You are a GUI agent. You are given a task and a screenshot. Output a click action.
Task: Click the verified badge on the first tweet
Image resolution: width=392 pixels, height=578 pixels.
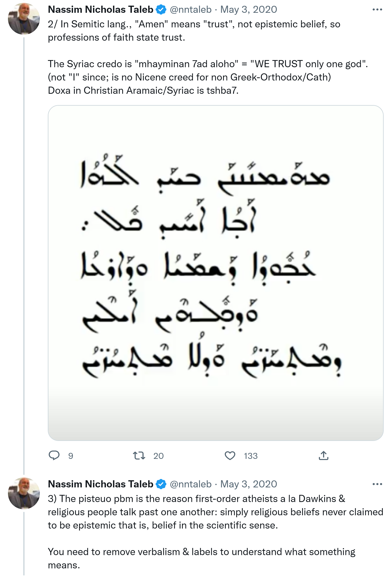click(x=161, y=10)
